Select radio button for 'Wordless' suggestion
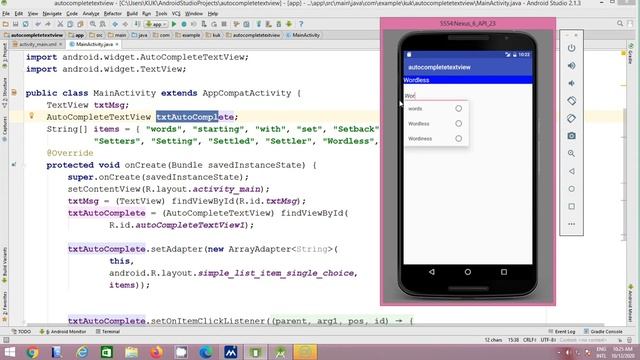 coord(458,123)
